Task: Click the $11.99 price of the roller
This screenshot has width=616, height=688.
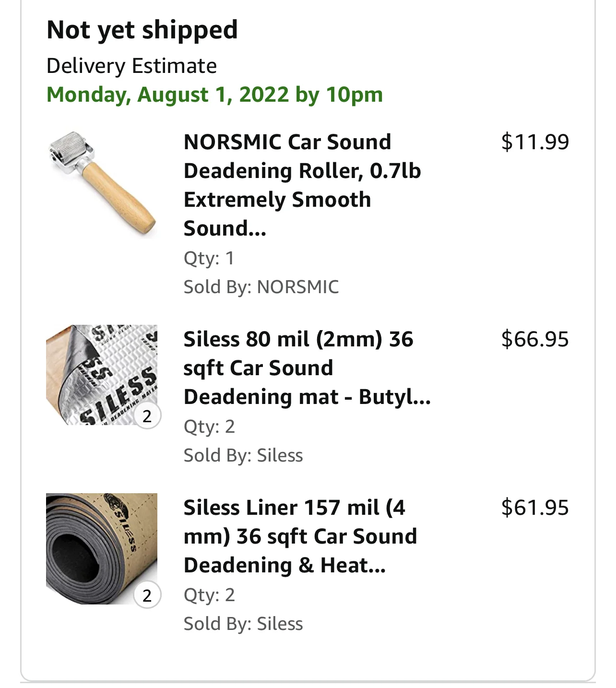Action: click(x=535, y=142)
